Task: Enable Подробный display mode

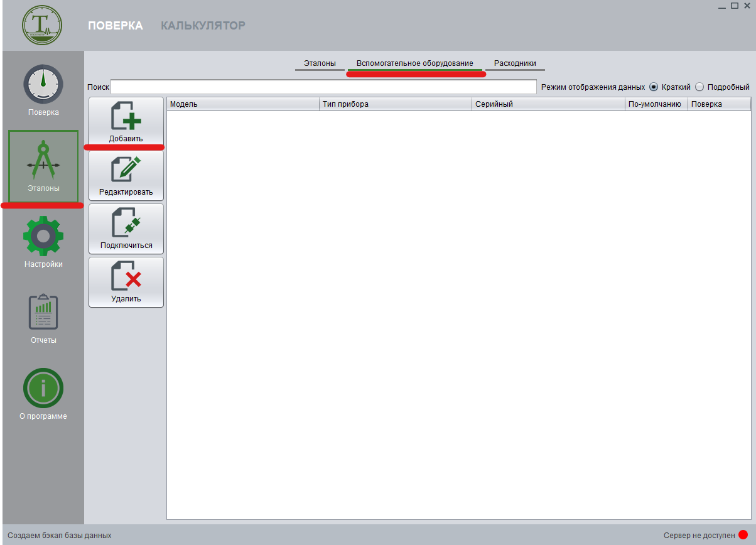Action: [x=699, y=87]
